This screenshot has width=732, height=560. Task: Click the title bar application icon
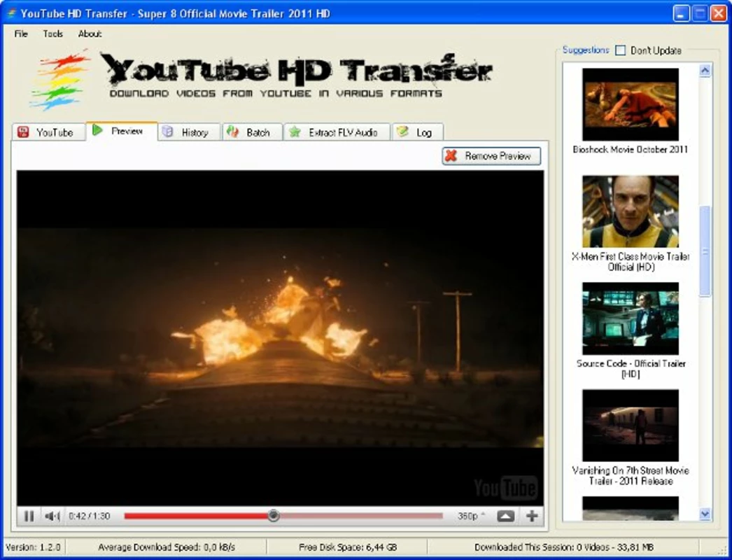10,13
